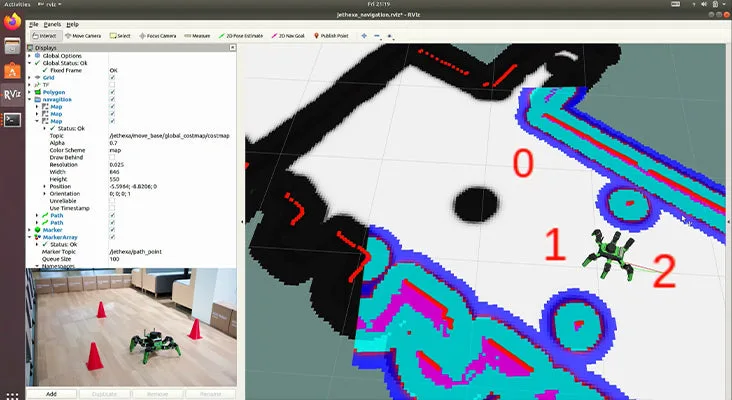Click the MarkerArray shapes icon
The height and width of the screenshot is (400, 732).
click(x=38, y=237)
